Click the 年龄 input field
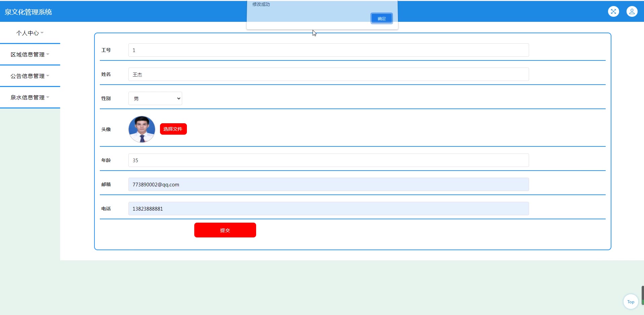This screenshot has width=644, height=315. point(328,160)
